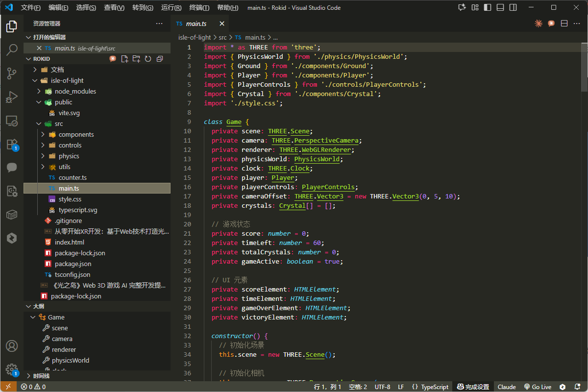This screenshot has height=392, width=588.
Task: Collapse all folders in ROKID explorer
Action: pos(160,59)
